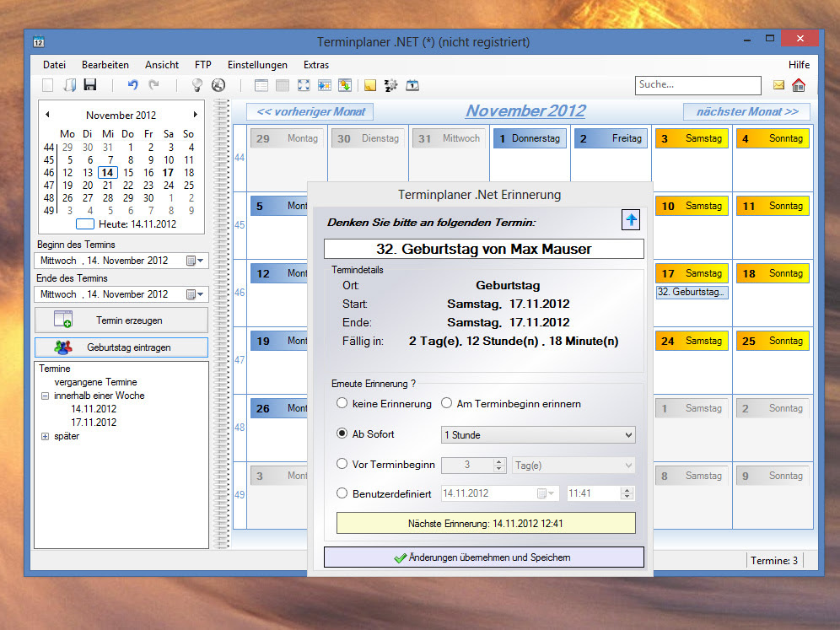Click the blue undo arrow icon

(132, 85)
